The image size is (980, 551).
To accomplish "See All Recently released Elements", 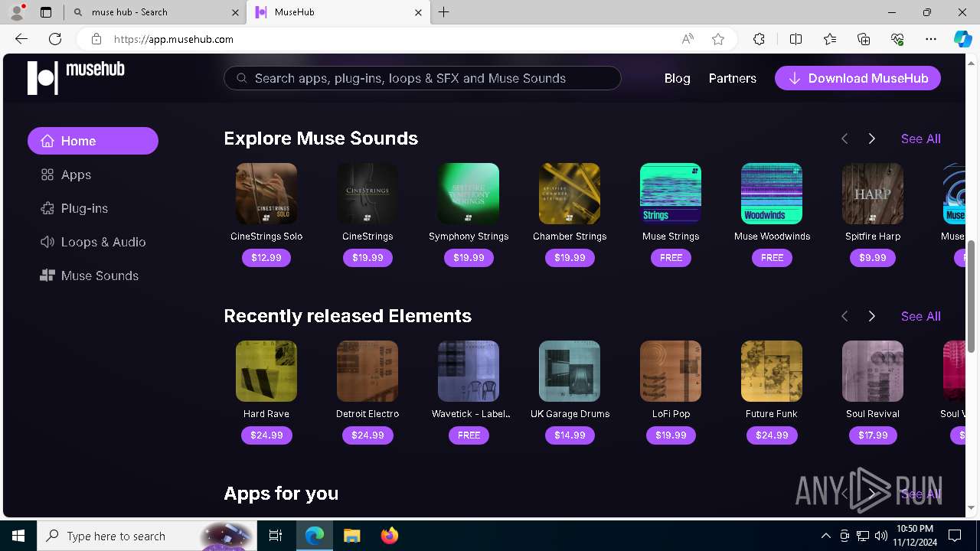I will tap(921, 316).
